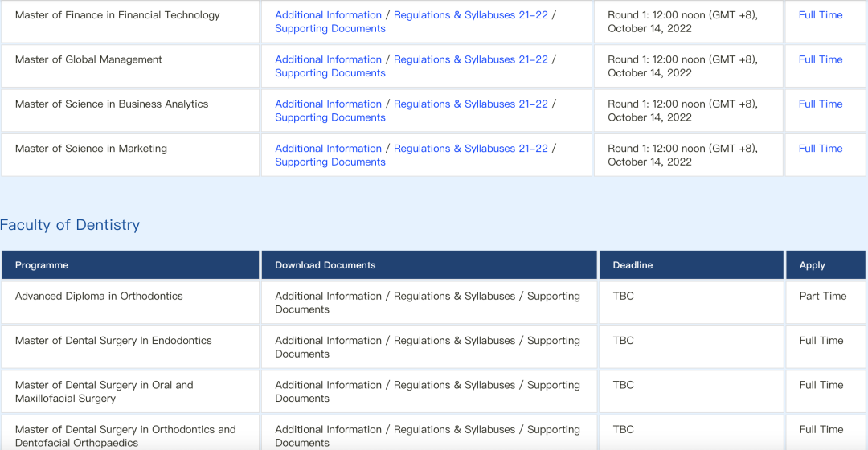Viewport: 868px width, 450px height.
Task: Select the Round 1 deadline for Business Analytics
Action: (682, 110)
